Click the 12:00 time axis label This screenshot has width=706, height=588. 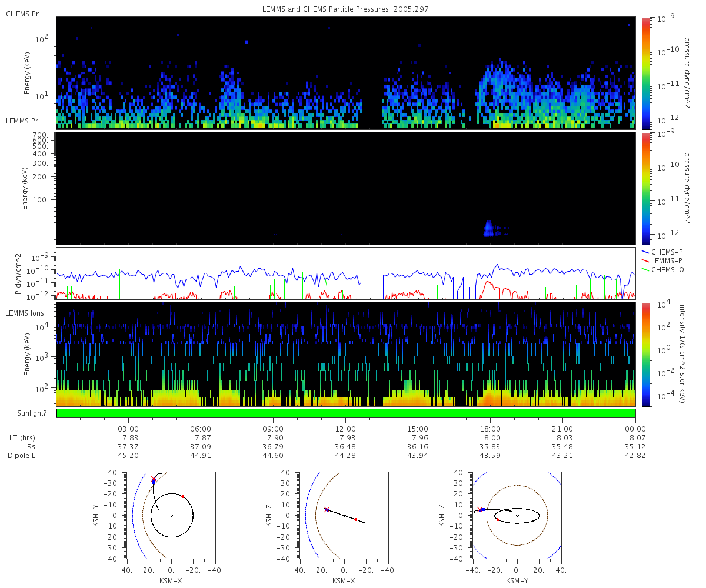[x=345, y=429]
